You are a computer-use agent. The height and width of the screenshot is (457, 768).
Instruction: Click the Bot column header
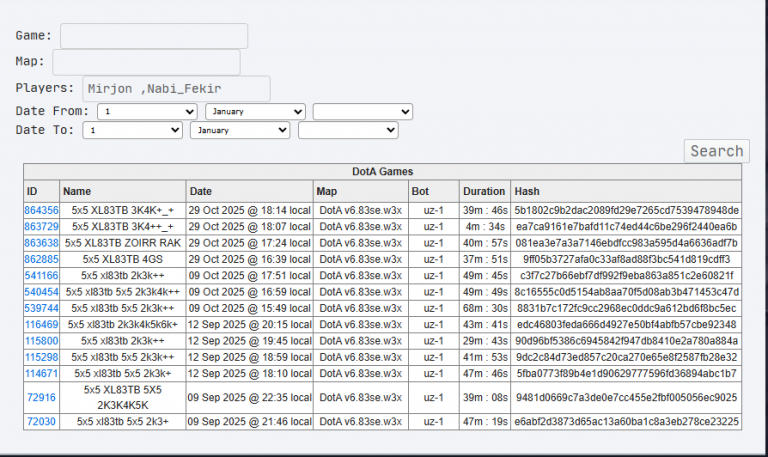[433, 192]
